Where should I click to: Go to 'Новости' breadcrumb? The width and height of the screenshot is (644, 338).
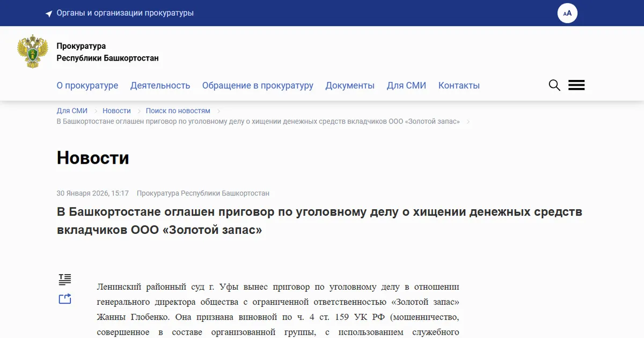[x=116, y=111]
